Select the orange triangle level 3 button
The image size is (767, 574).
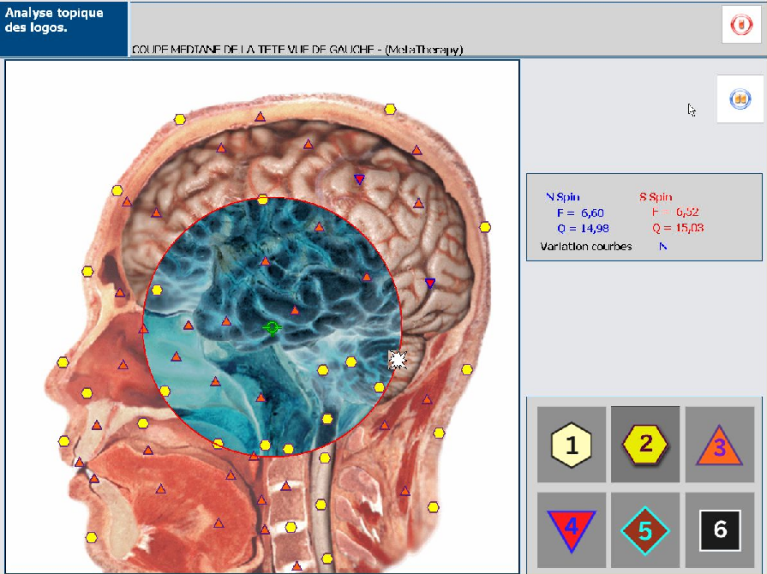[x=719, y=445]
